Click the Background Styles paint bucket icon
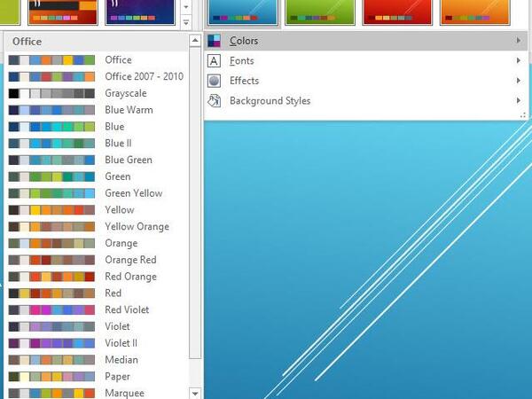Screen dimensions: 532x399 point(214,101)
